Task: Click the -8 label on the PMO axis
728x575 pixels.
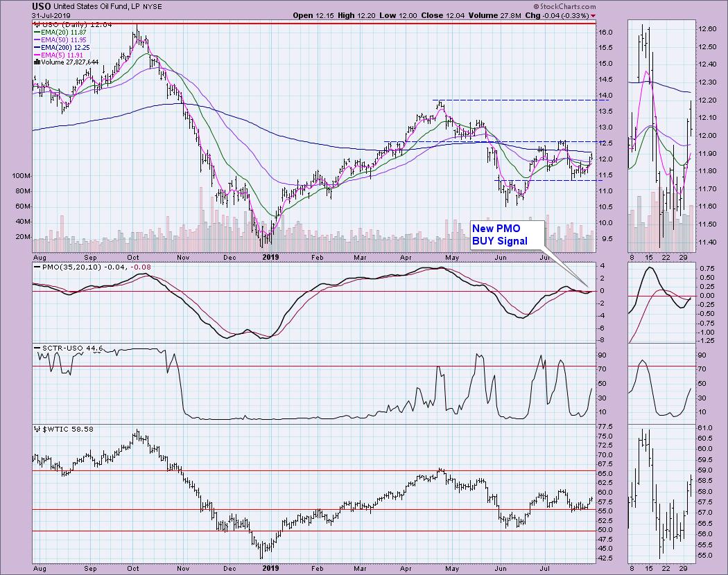Action: pyautogui.click(x=601, y=341)
